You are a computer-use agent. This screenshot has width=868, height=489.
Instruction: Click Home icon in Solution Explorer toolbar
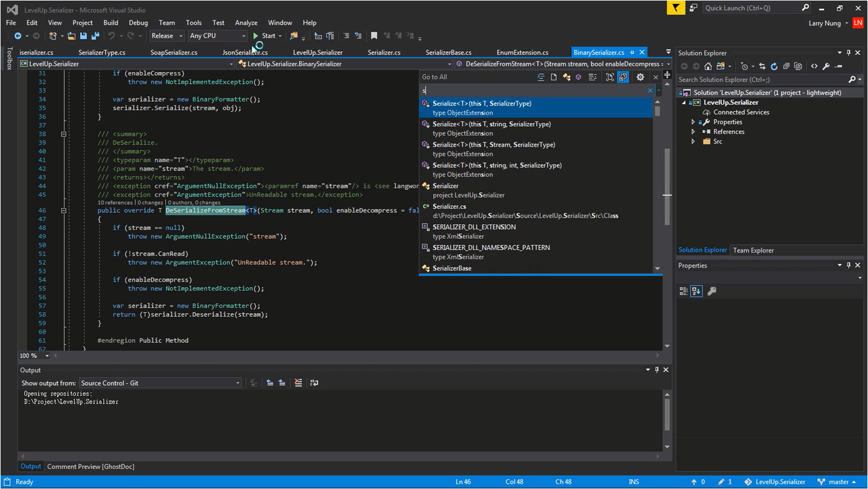tap(708, 67)
